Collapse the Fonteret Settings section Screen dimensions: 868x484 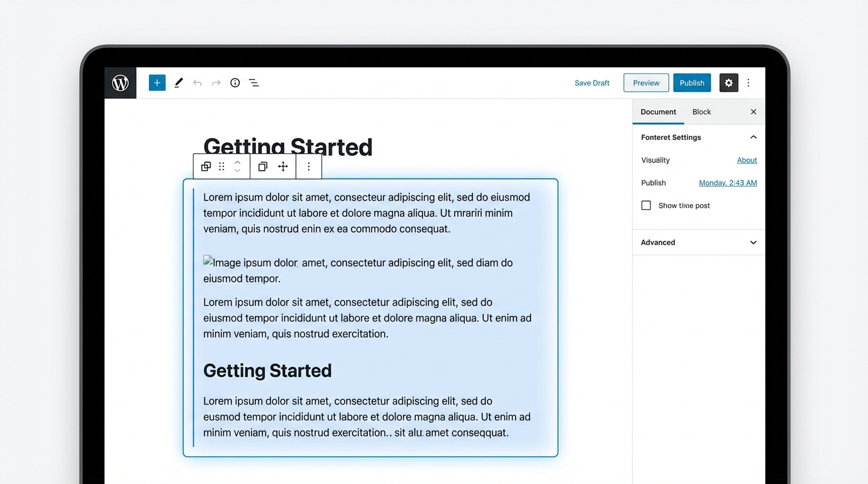[x=753, y=137]
